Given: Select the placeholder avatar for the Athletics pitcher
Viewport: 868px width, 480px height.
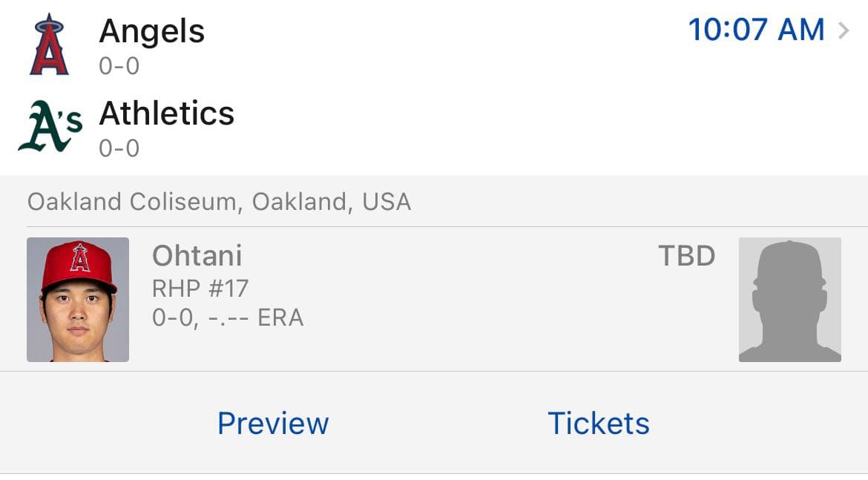Looking at the screenshot, I should [x=789, y=298].
